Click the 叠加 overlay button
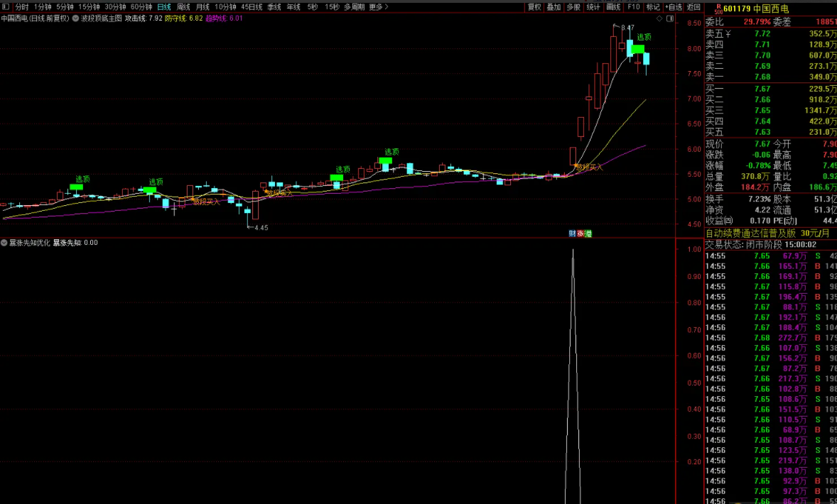This screenshot has width=837, height=504. 554,7
